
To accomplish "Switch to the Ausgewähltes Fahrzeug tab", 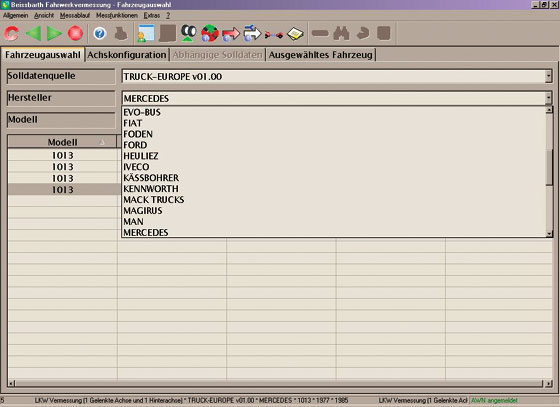I will [x=321, y=55].
